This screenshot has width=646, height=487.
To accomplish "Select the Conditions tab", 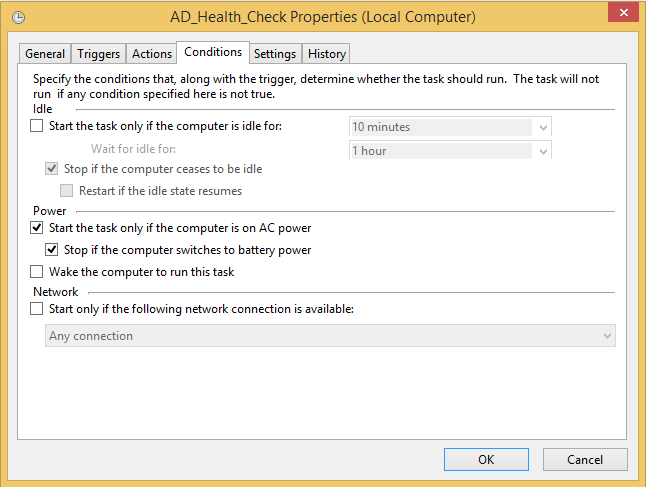I will pyautogui.click(x=213, y=52).
